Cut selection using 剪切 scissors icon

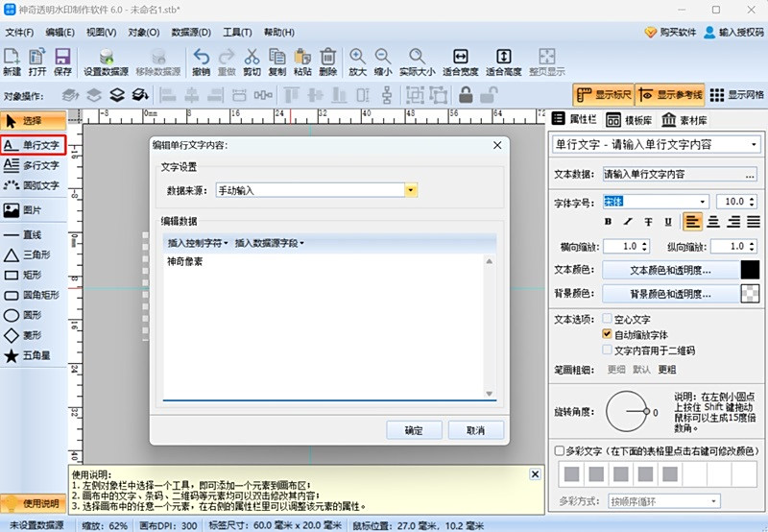point(252,61)
